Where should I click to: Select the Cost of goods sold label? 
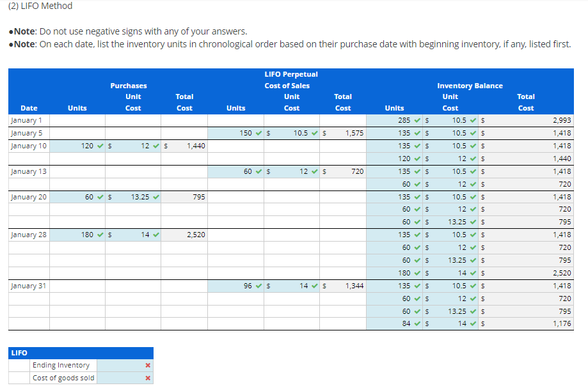tap(63, 378)
